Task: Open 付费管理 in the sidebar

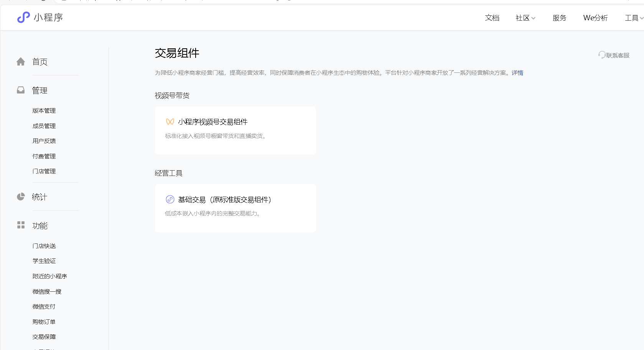Action: pyautogui.click(x=44, y=156)
